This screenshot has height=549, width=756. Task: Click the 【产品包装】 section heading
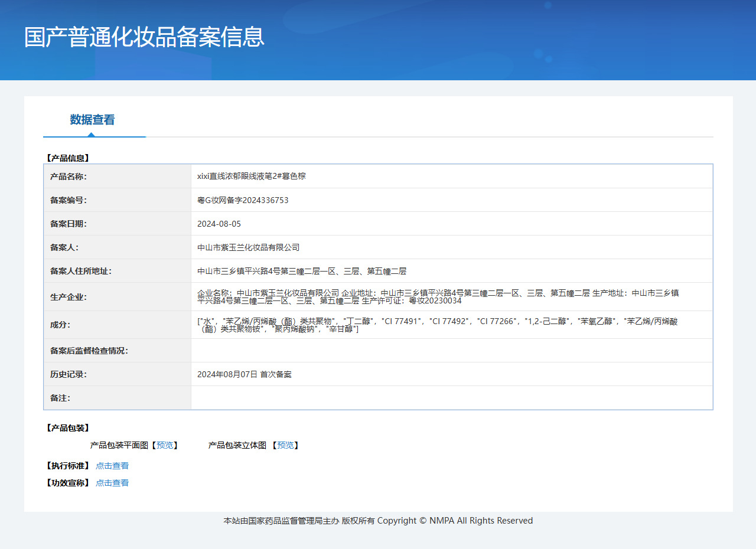[x=68, y=428]
